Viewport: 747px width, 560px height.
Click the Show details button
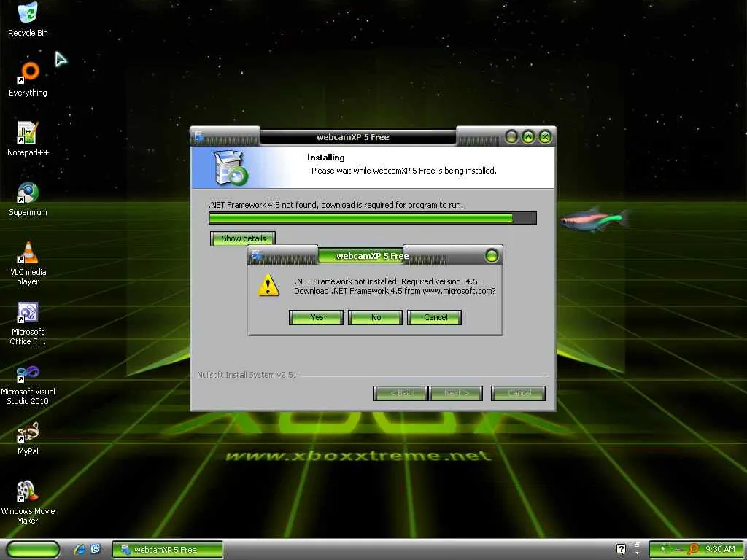(x=243, y=238)
